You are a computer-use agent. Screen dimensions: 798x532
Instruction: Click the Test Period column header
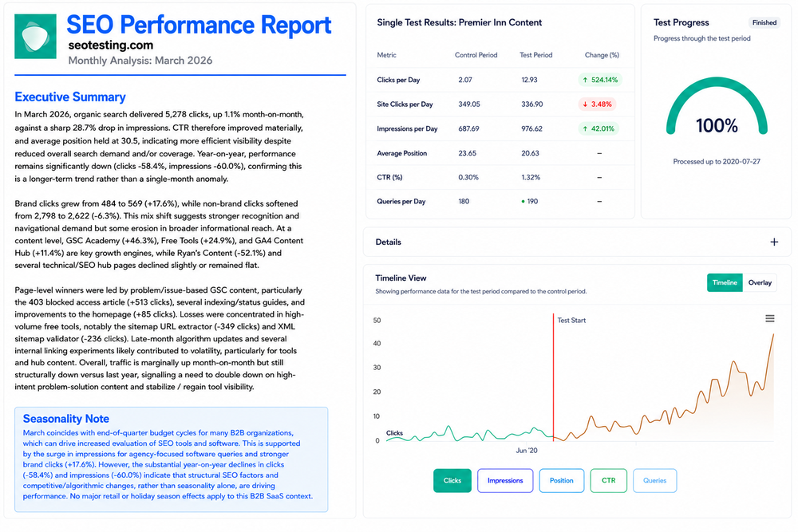tap(535, 55)
